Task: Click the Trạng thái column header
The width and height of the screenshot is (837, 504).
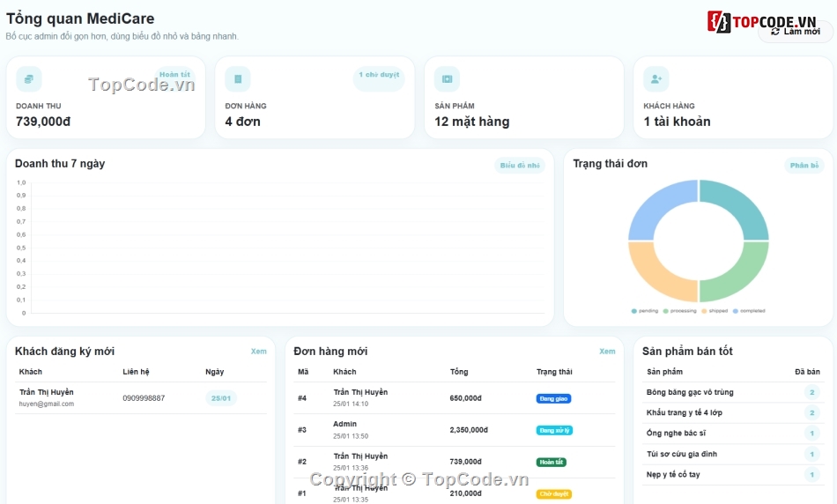Action: [x=554, y=372]
